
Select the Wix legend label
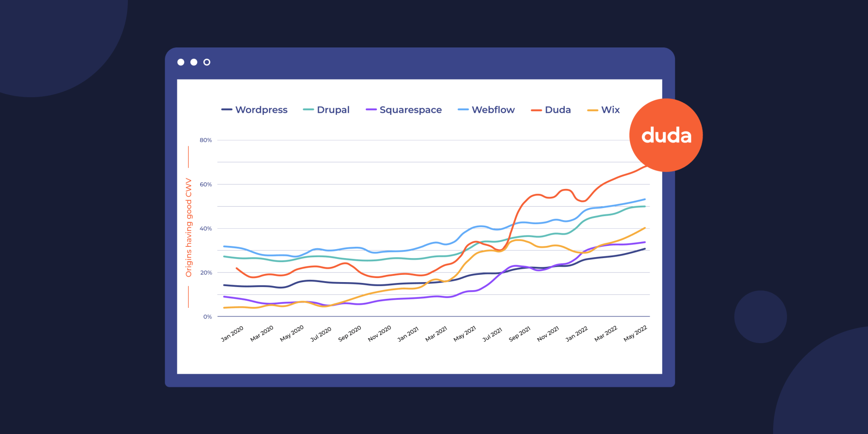pyautogui.click(x=610, y=110)
